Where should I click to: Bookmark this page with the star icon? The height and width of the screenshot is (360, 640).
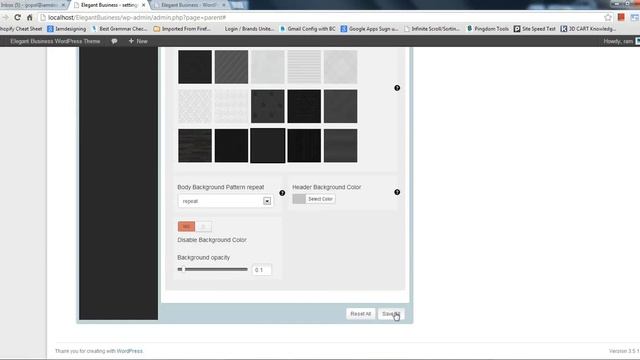[608, 18]
